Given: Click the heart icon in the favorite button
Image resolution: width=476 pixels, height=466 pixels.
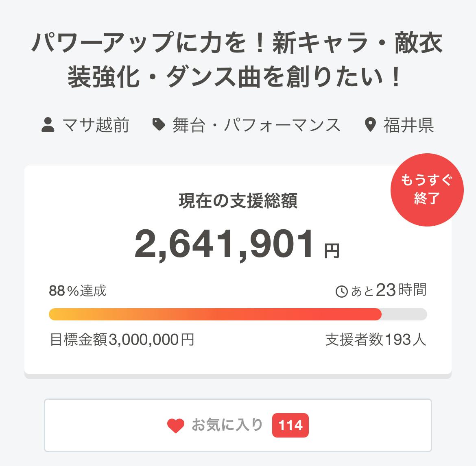Looking at the screenshot, I should (x=176, y=426).
